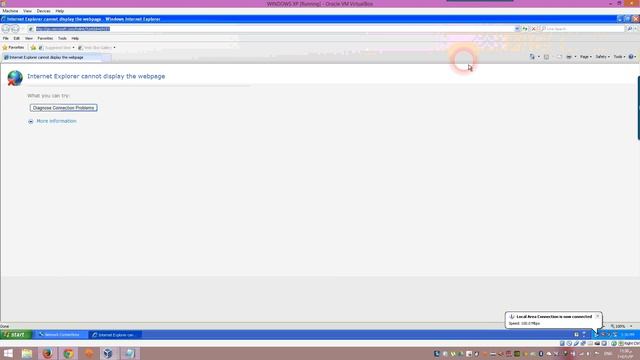Click the Add to Favorites Bar star-arrow icon

[33, 48]
